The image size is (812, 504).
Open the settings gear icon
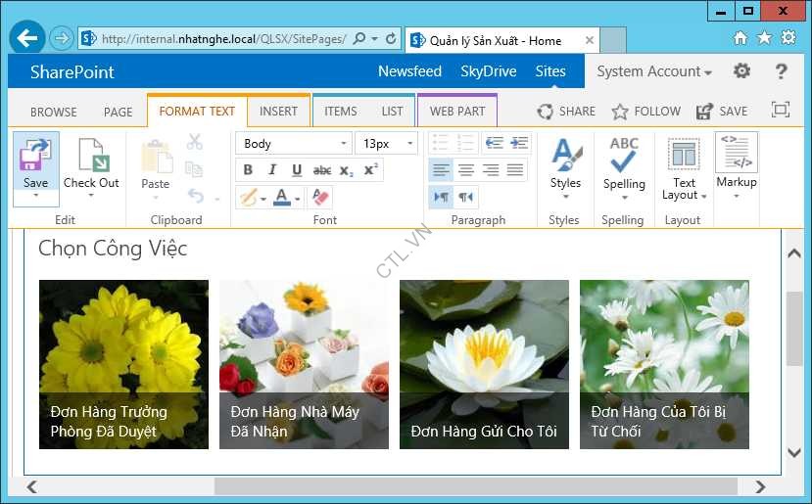pos(741,71)
